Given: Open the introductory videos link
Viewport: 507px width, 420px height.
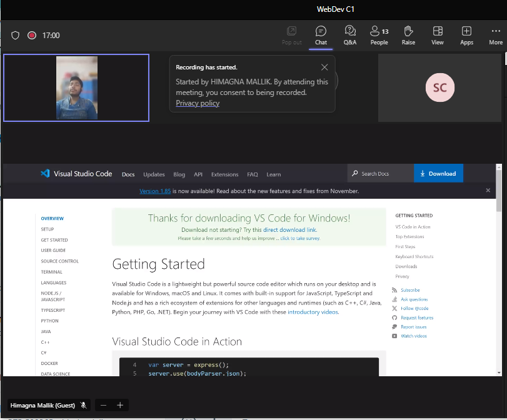Looking at the screenshot, I should point(313,312).
